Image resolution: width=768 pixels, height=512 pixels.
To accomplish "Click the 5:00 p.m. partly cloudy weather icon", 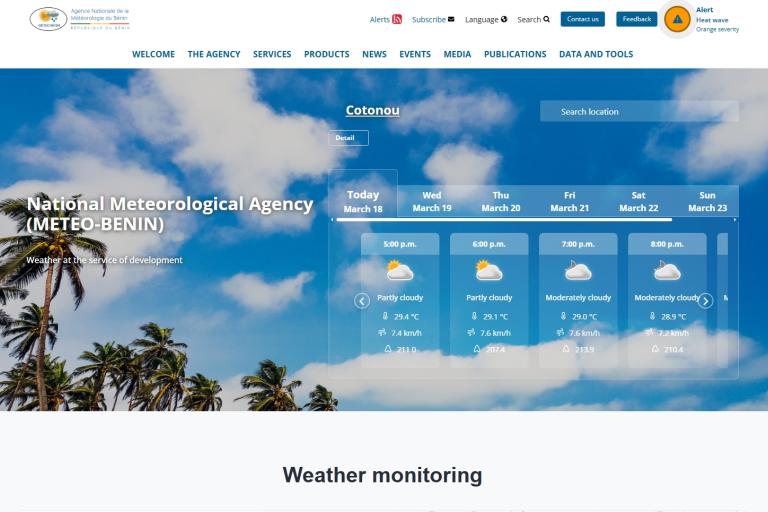I will coord(400,270).
